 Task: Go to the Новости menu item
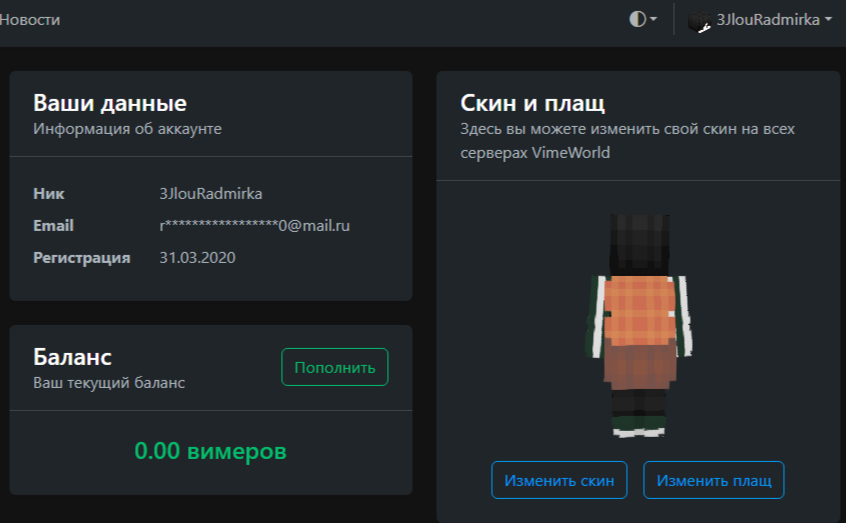30,20
